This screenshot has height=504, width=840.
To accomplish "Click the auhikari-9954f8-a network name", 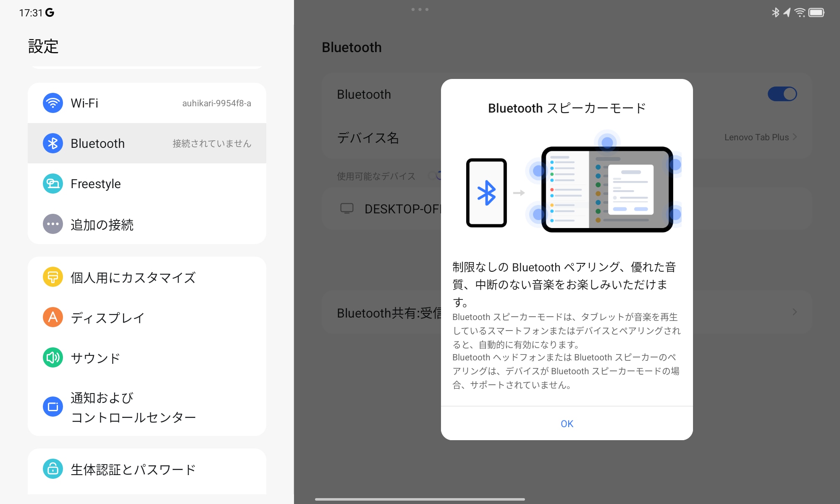I will coord(217,103).
